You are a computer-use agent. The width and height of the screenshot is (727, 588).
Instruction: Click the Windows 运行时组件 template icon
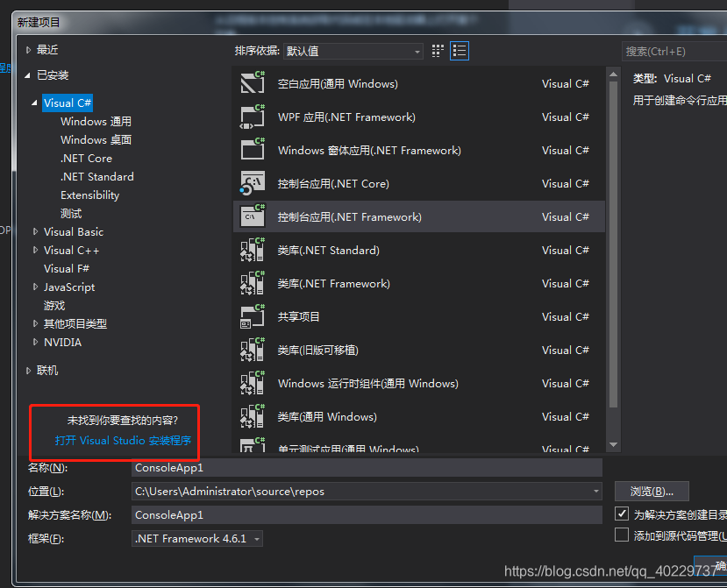pyautogui.click(x=253, y=384)
